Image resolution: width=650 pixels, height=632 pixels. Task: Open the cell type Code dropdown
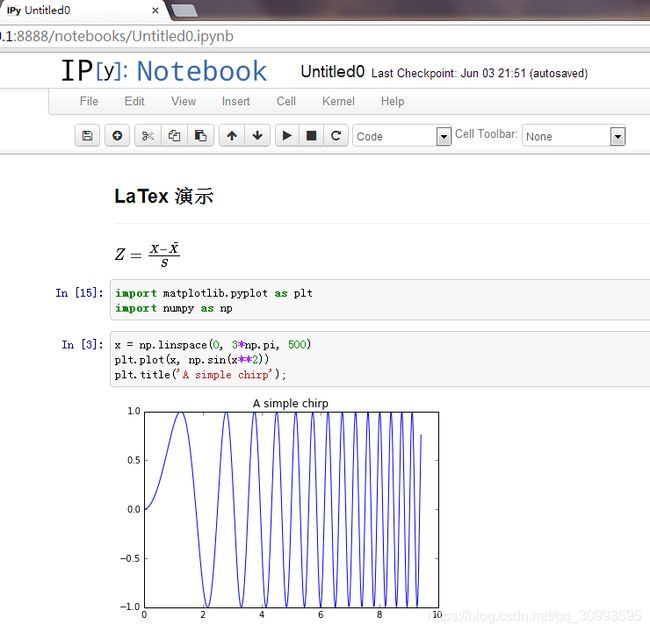pos(402,136)
